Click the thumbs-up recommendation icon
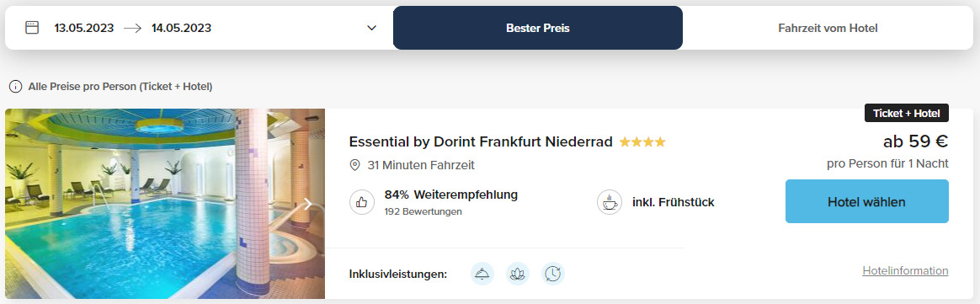This screenshot has width=980, height=304. [x=362, y=202]
